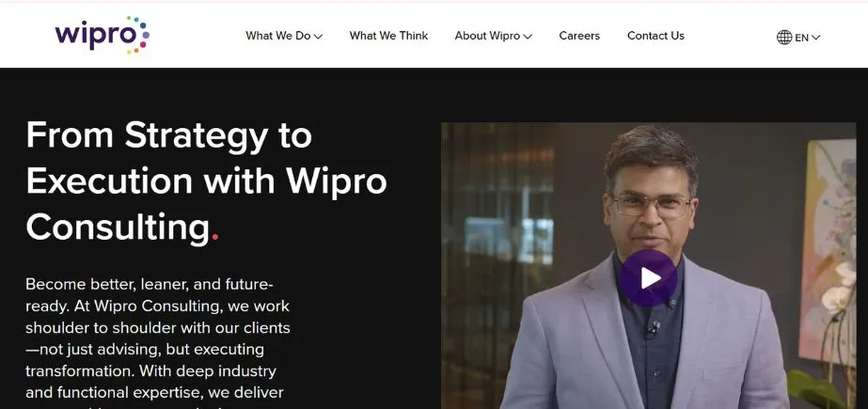This screenshot has width=868, height=409.
Task: Open the What We Do menu
Action: (x=284, y=36)
